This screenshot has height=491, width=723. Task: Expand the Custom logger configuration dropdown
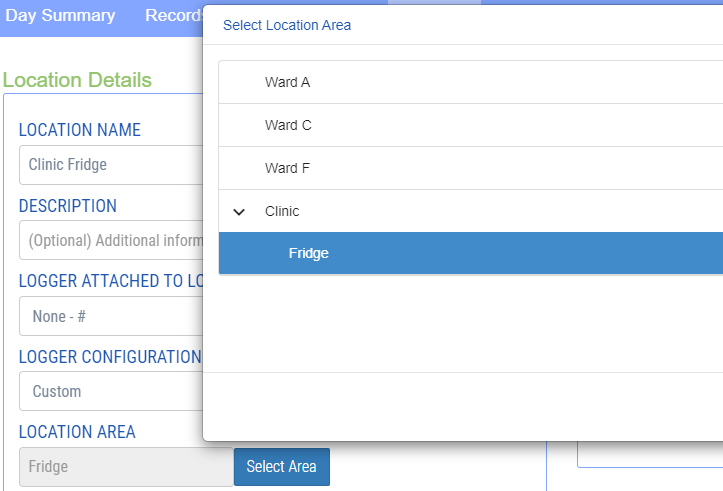(x=110, y=391)
